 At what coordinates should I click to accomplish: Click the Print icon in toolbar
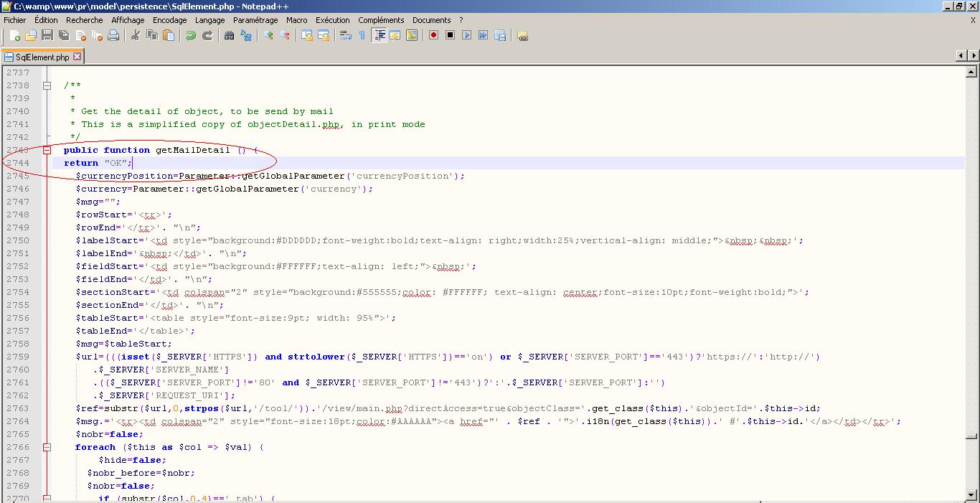tap(113, 35)
